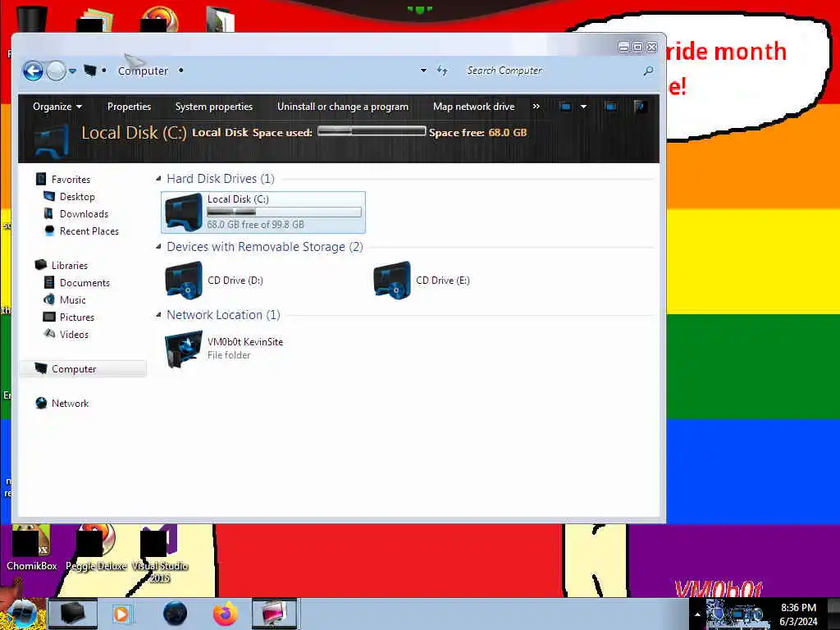Change your view with the views icon
The image size is (840, 630).
(565, 107)
